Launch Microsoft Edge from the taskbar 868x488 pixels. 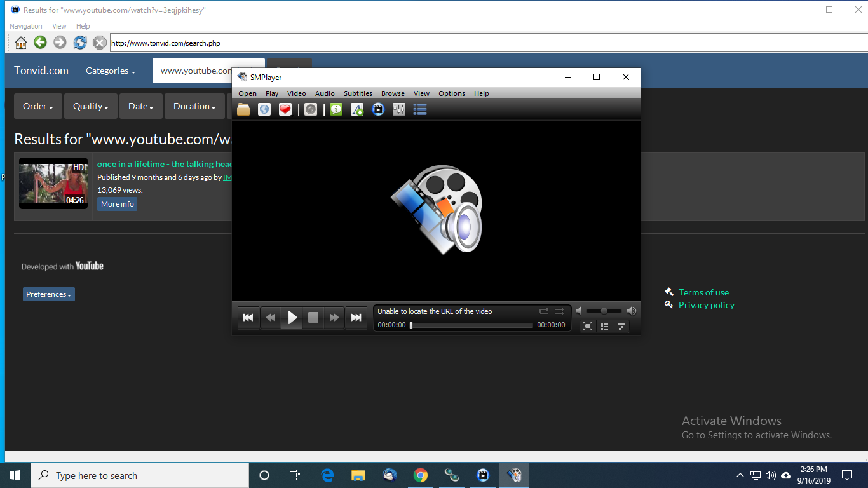click(327, 475)
